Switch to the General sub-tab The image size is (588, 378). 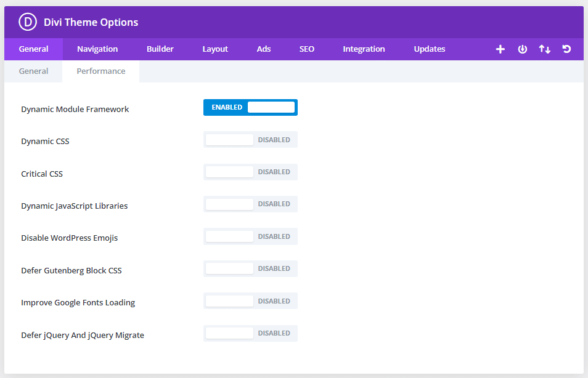point(33,71)
